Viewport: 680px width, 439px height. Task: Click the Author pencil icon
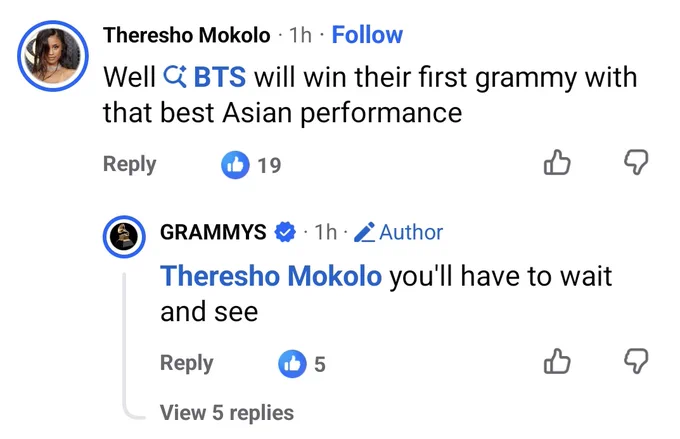click(365, 232)
